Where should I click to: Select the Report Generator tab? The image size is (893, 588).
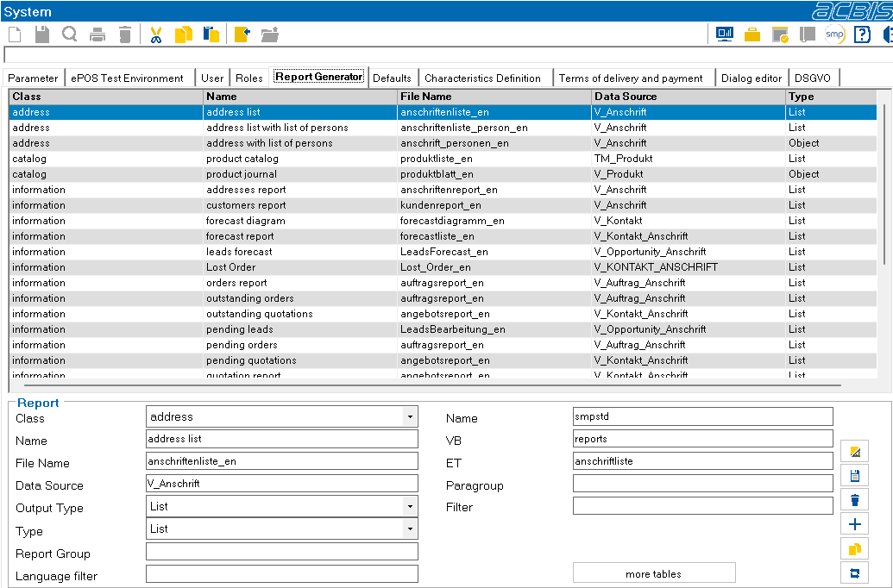[x=319, y=76]
